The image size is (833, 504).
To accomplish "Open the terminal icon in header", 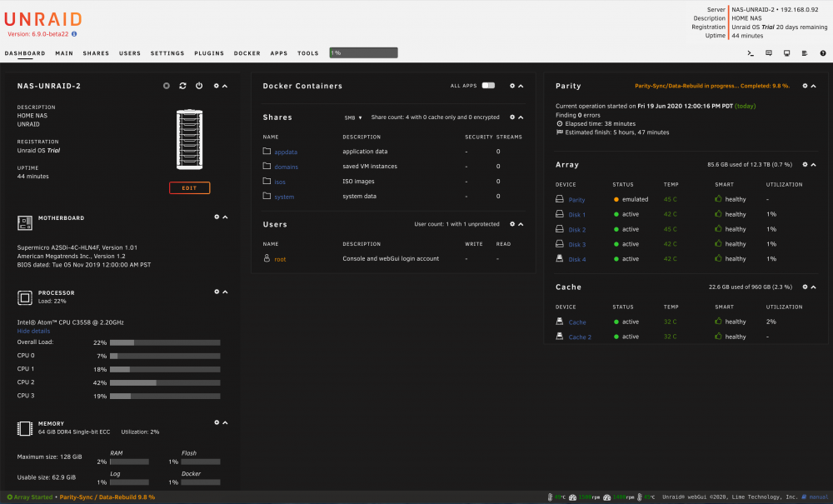I will [751, 53].
